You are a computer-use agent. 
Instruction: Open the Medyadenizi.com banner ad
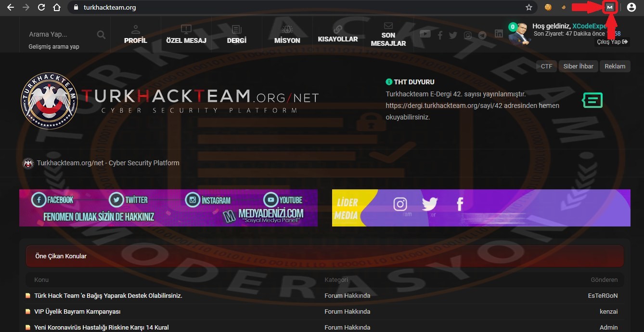[168, 208]
